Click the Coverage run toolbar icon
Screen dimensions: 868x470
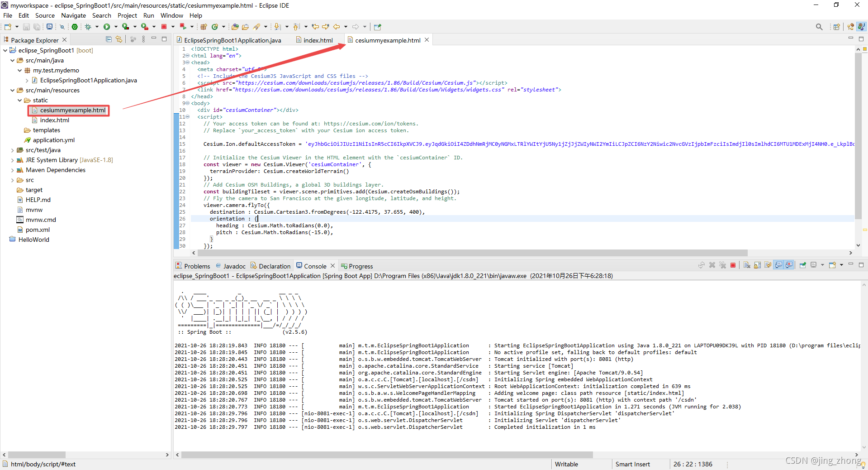(x=125, y=27)
